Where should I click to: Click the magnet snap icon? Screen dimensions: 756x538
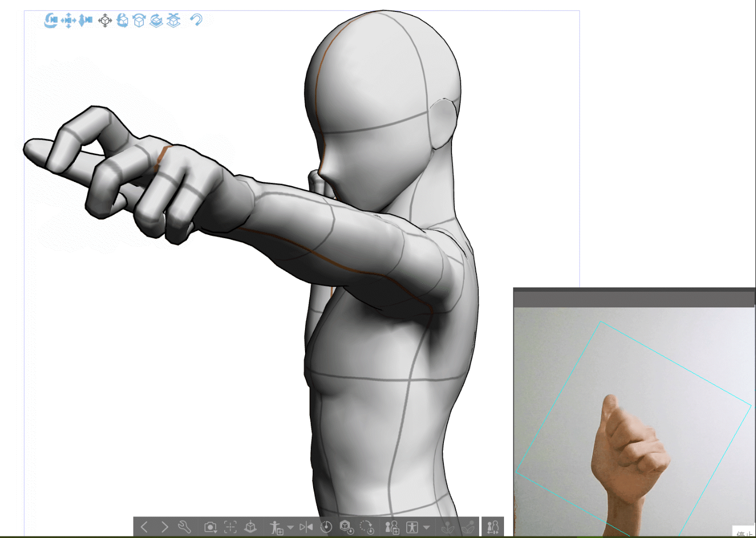(x=196, y=20)
